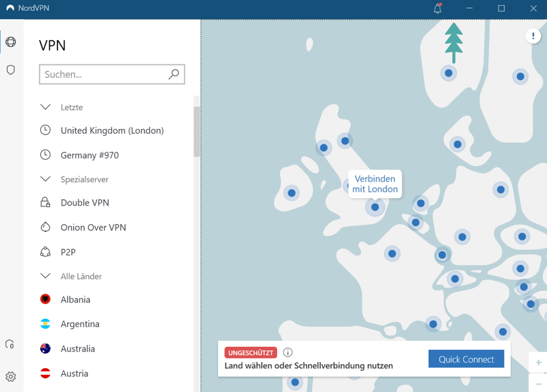Click the info icon beside Ungeschützt
This screenshot has width=547, height=392.
(x=288, y=352)
